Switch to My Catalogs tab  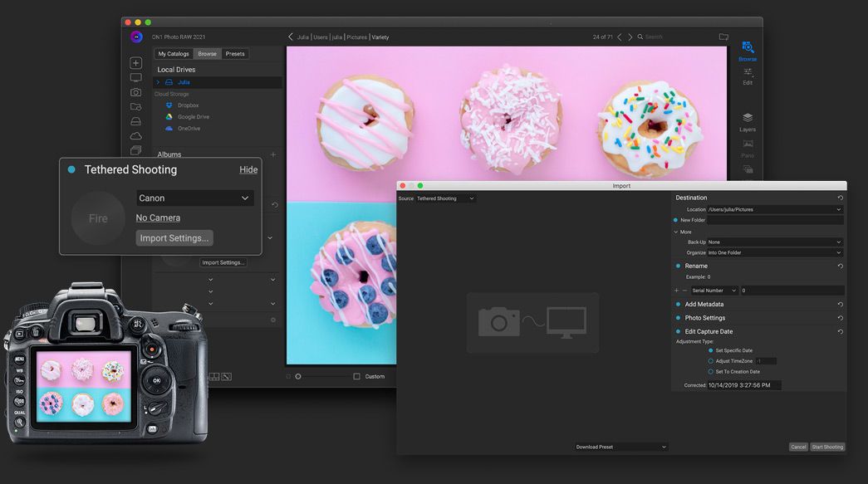click(x=174, y=54)
